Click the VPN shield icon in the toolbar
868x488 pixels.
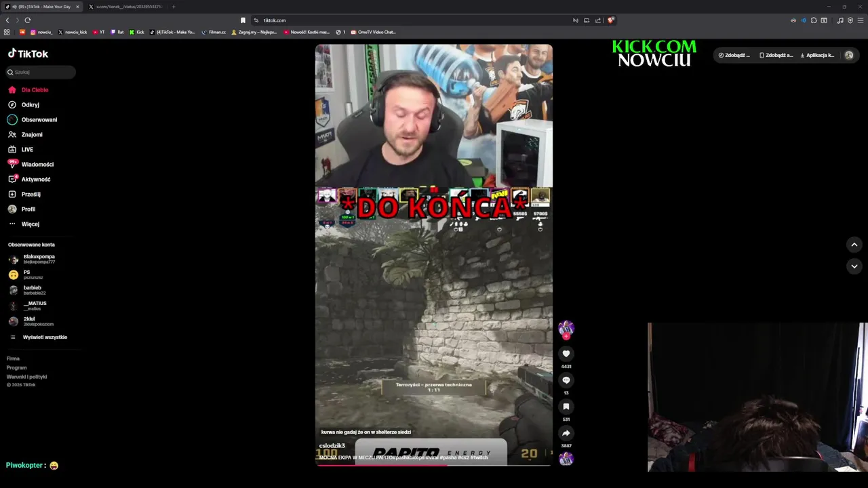click(850, 20)
